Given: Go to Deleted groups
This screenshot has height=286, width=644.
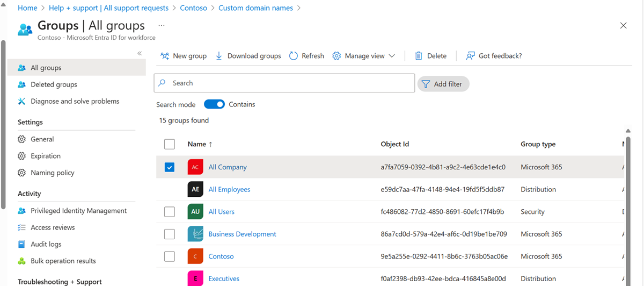Looking at the screenshot, I should [x=54, y=84].
